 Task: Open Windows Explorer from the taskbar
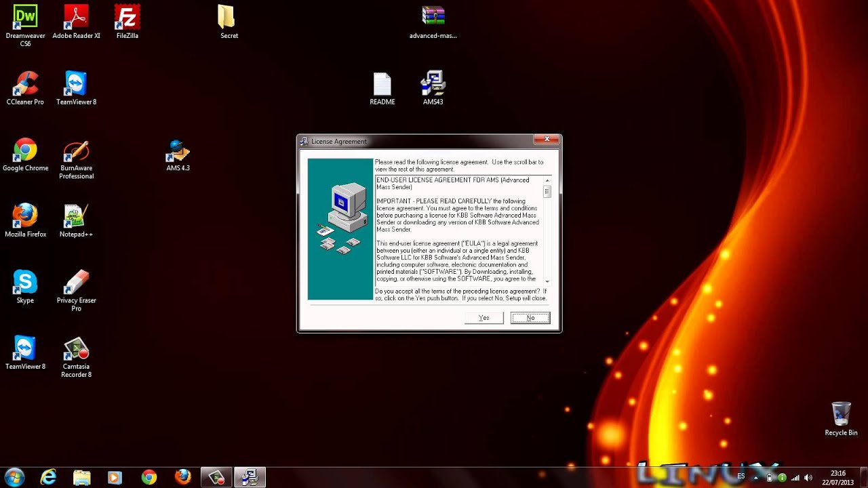(81, 477)
